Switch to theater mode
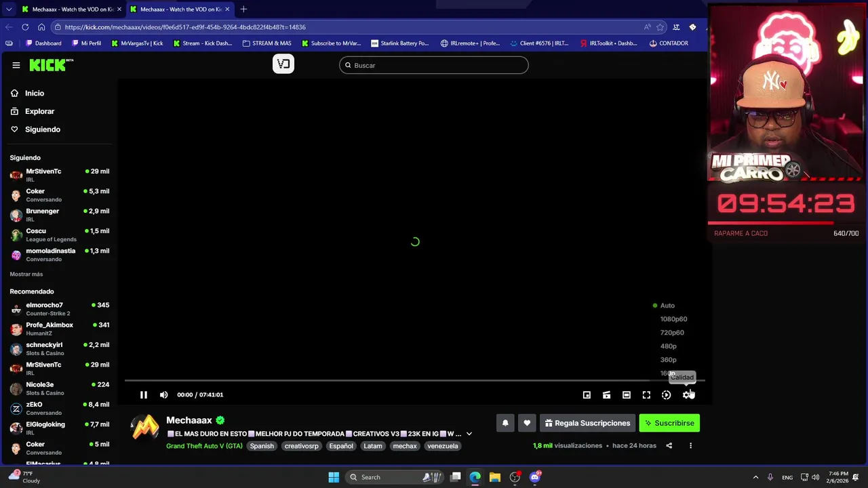The height and width of the screenshot is (488, 868). pos(627,395)
